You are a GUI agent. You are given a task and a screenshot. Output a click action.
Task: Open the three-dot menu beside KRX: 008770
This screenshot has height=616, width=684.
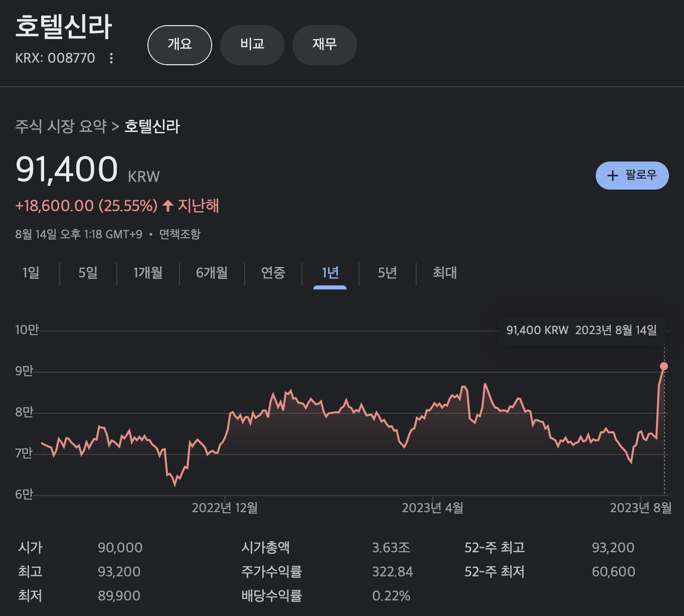(x=111, y=58)
